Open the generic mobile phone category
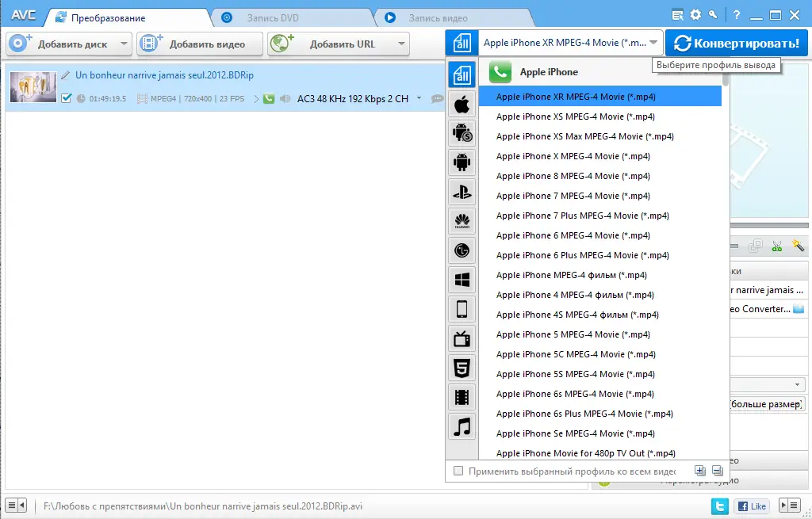 462,310
